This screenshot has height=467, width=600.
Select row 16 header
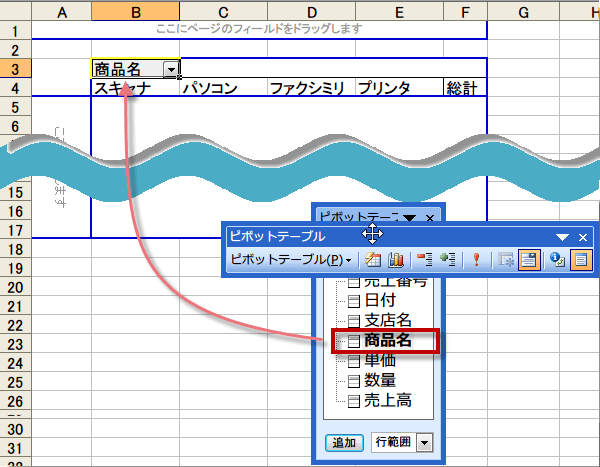click(x=15, y=211)
